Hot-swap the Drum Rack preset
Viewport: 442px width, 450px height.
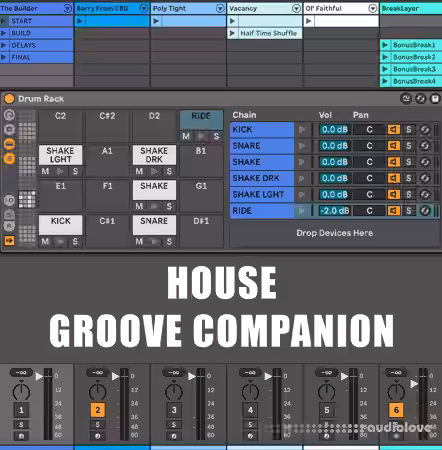click(421, 99)
